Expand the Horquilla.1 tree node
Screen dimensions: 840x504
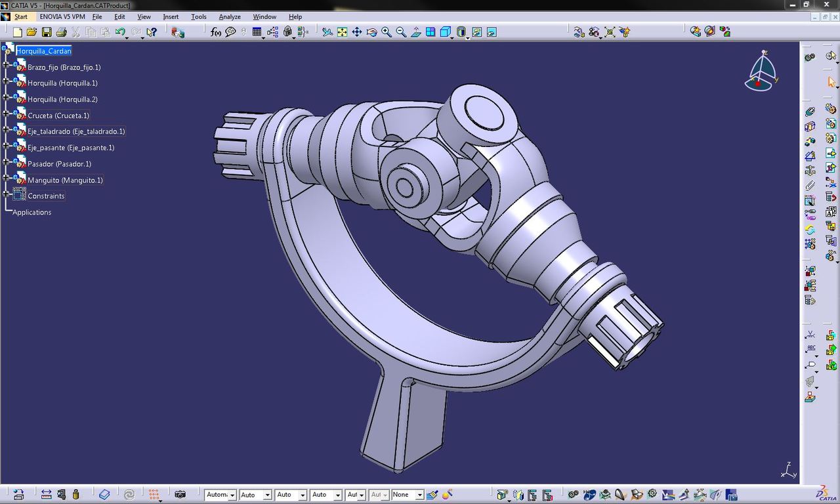(6, 81)
